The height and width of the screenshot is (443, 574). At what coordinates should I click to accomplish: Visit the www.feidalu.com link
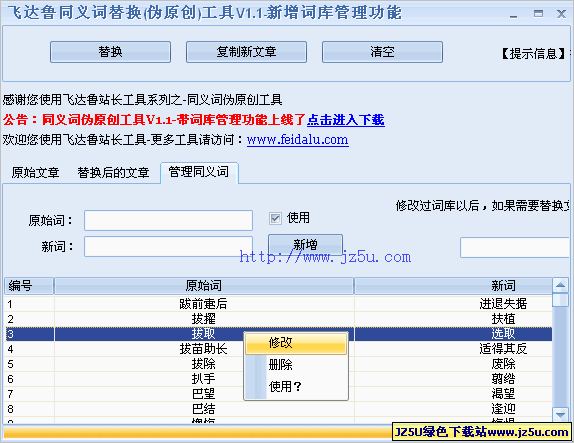298,139
